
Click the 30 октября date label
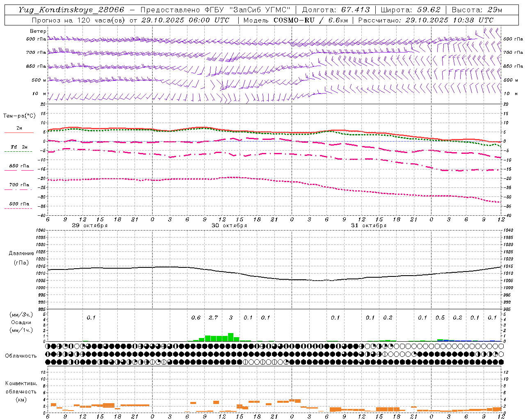229,226
